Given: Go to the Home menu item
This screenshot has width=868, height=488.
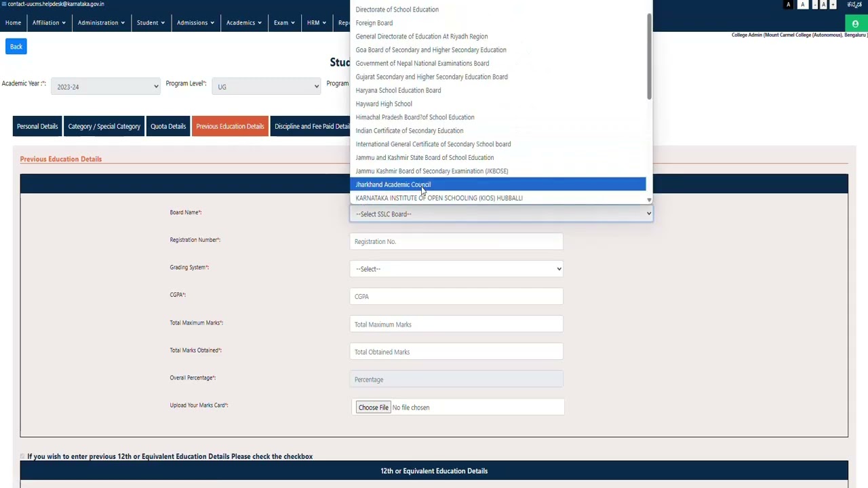Looking at the screenshot, I should coord(13,23).
